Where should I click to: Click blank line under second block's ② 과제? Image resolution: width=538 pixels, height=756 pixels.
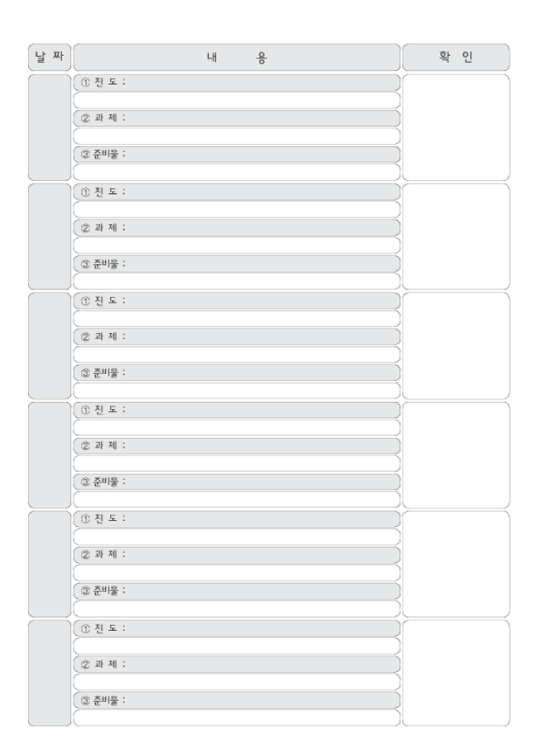coord(237,246)
